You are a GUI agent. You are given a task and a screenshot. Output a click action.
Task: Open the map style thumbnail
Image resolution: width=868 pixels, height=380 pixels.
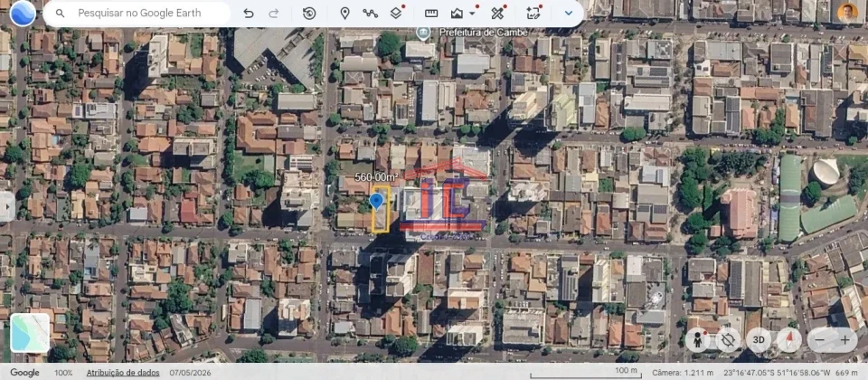tap(31, 332)
